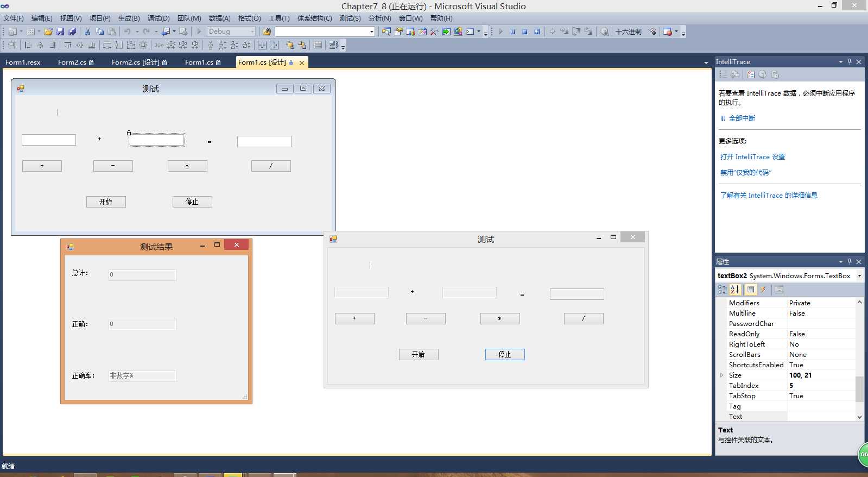868x477 pixels.
Task: Click the Properties panel vertical scrollbar
Action: pos(859,359)
